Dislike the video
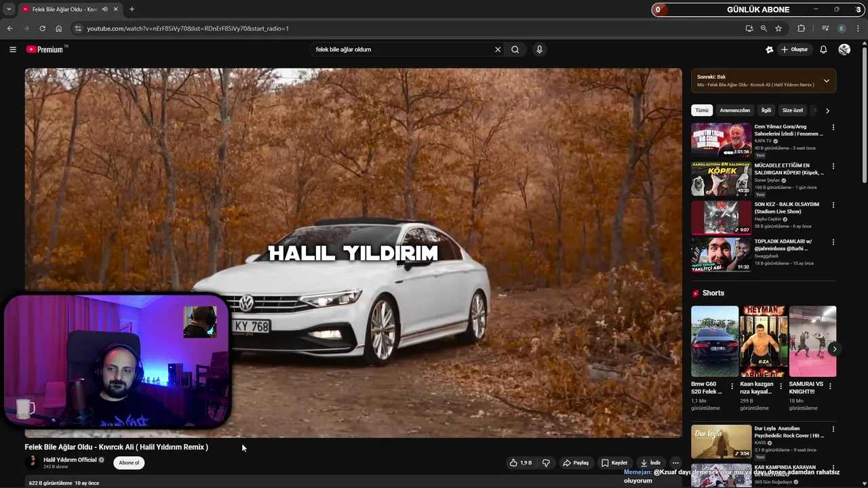868x488 pixels. [x=546, y=463]
